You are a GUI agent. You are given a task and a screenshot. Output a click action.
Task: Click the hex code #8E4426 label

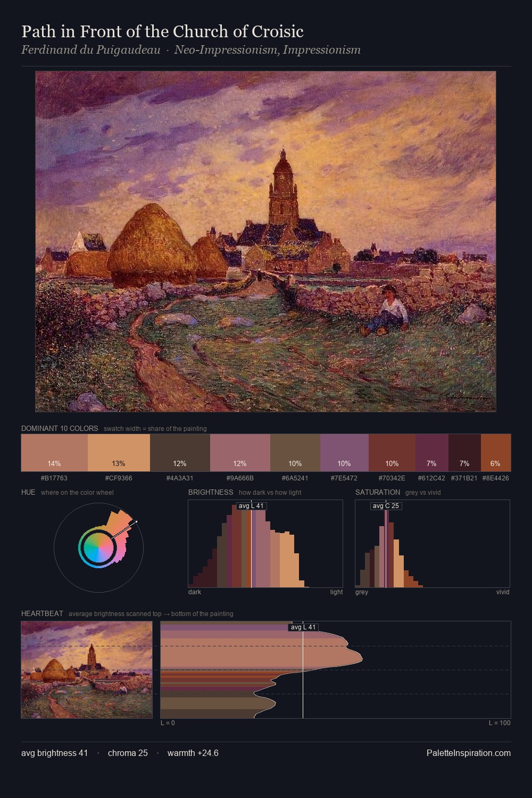click(x=496, y=478)
